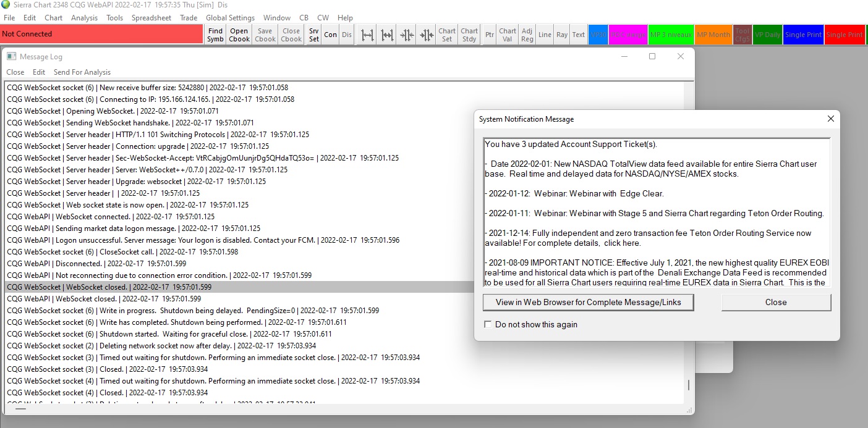This screenshot has width=868, height=428.
Task: Open the Trade menu
Action: pos(189,18)
